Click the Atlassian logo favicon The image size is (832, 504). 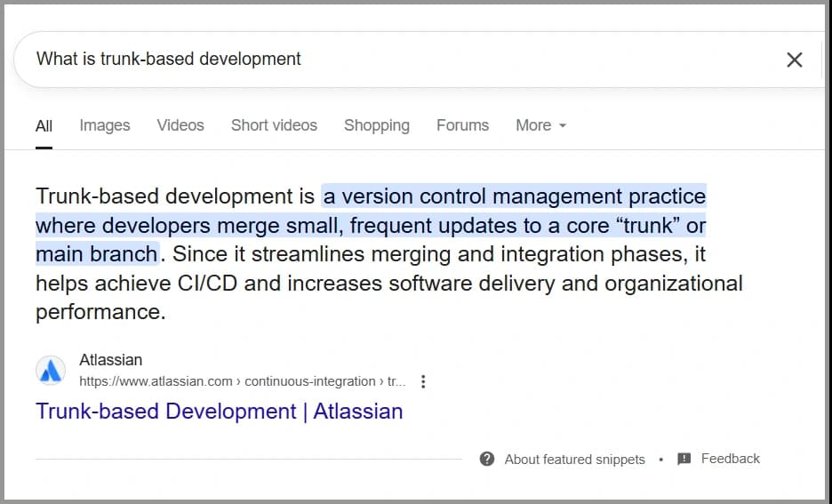(51, 371)
